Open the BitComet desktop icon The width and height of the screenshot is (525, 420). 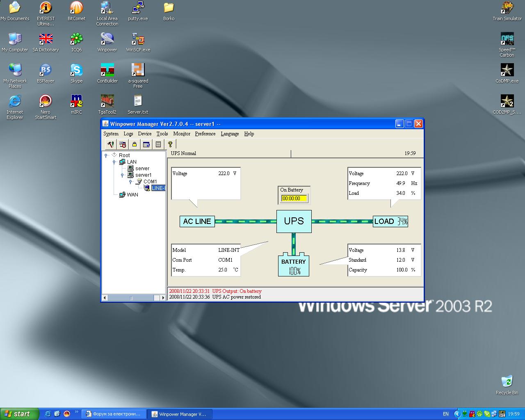click(x=76, y=11)
